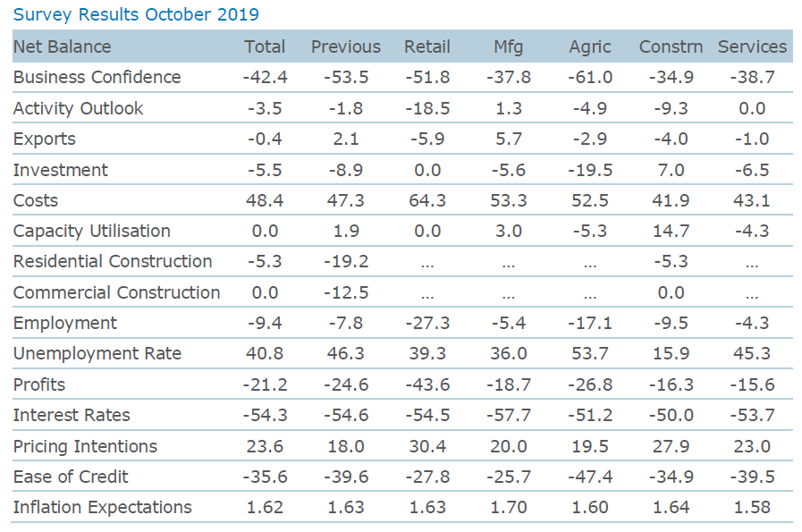This screenshot has height=532, width=802.
Task: Click the 'Residential Construction' row label
Action: point(113,261)
